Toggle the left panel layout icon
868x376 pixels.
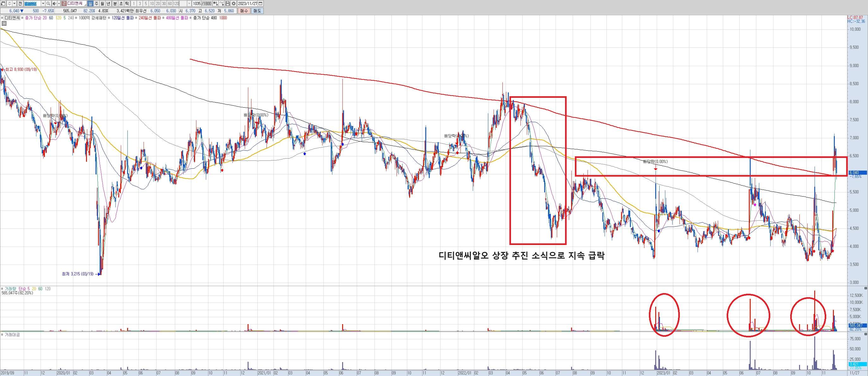click(3, 4)
